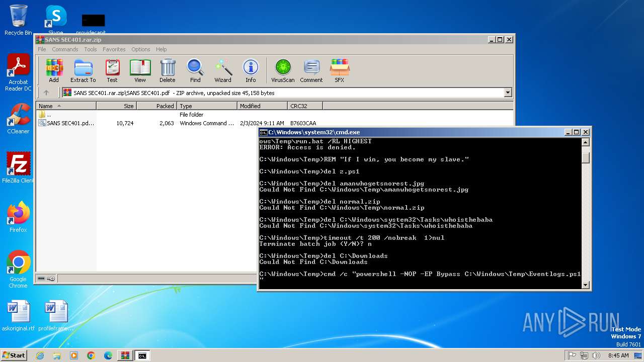This screenshot has height=362, width=644.
Task: Sort by Type column header
Action: (x=207, y=106)
